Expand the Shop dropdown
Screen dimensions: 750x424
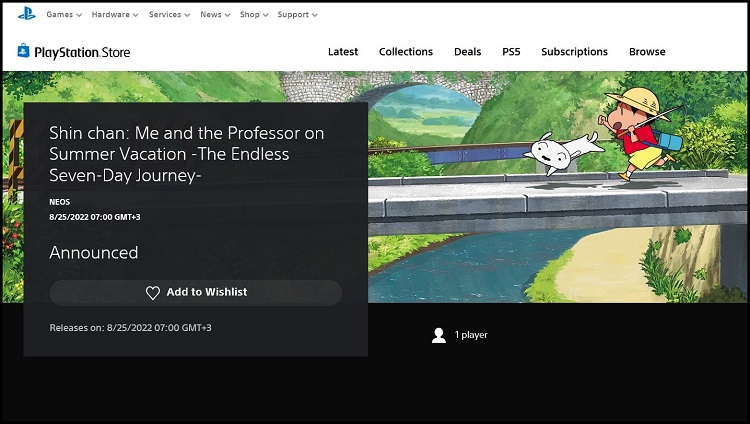pos(253,15)
